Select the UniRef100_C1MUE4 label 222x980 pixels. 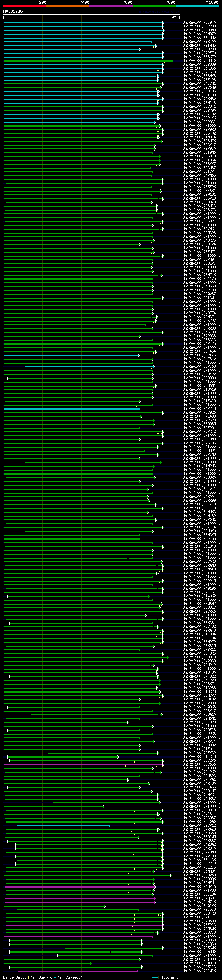pyautogui.click(x=199, y=137)
